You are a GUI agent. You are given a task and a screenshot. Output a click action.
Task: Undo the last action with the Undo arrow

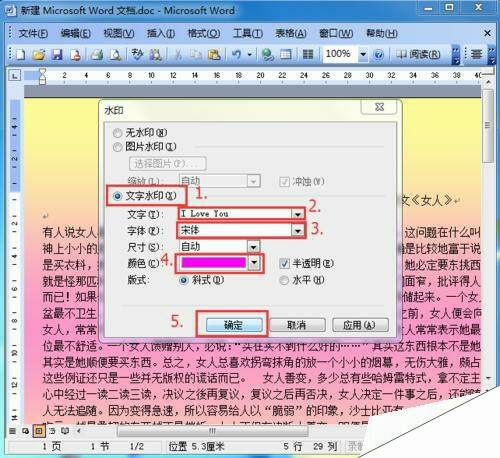pos(236,54)
